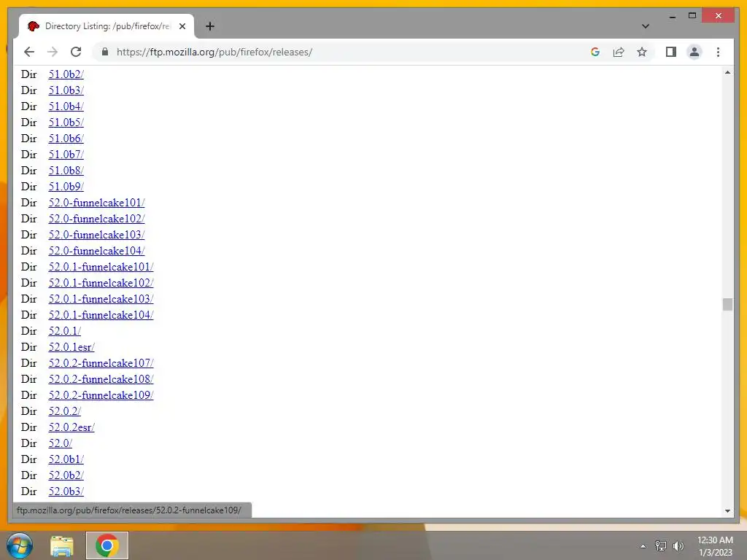The height and width of the screenshot is (560, 747).
Task: Open the Windows Start menu
Action: 20,545
